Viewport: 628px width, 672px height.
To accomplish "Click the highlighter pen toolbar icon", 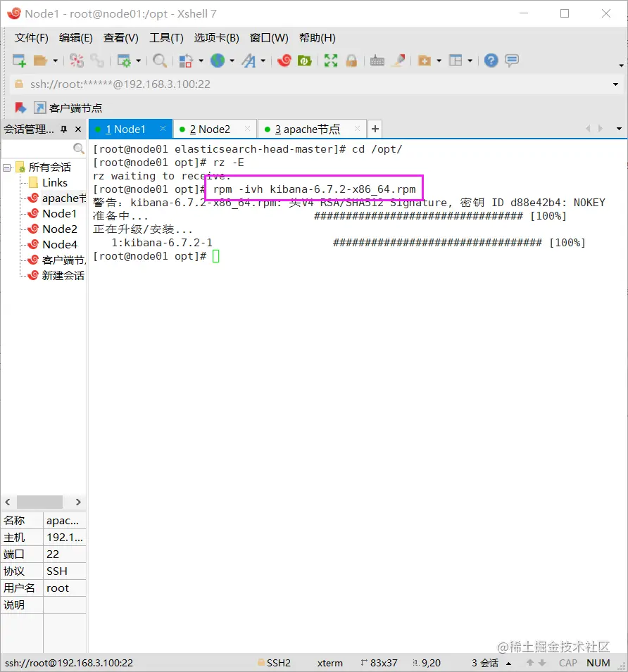I will [399, 61].
